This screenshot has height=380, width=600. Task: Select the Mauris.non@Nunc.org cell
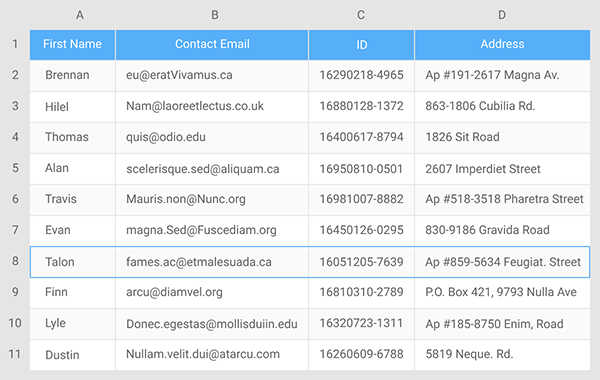pos(212,199)
